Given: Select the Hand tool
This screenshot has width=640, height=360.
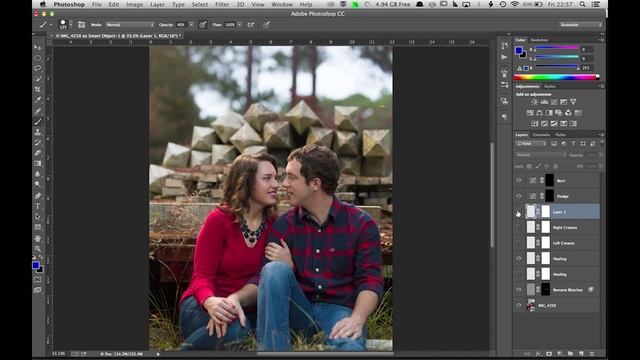Looking at the screenshot, I should [38, 238].
